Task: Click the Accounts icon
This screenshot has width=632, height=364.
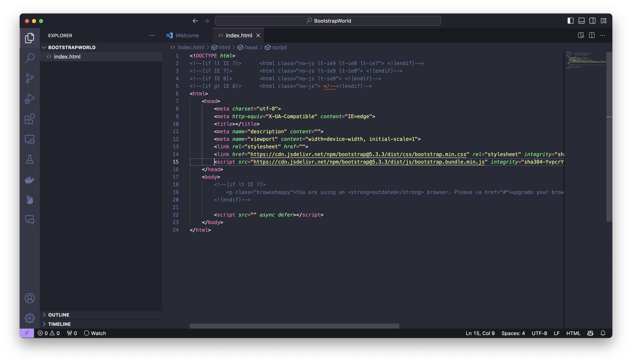Action: click(30, 298)
